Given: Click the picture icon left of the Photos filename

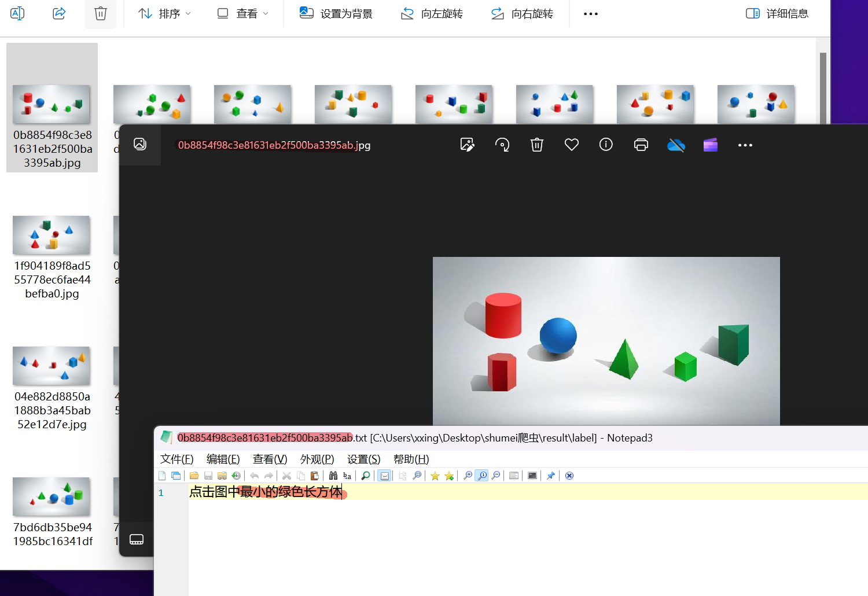Looking at the screenshot, I should tap(140, 144).
